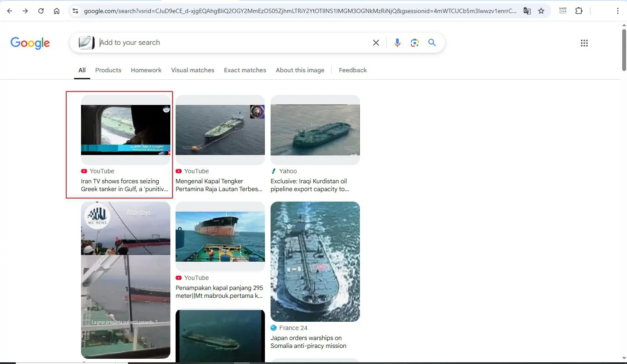The width and height of the screenshot is (627, 364).
Task: Switch to the Exact matches tab
Action: tap(245, 70)
